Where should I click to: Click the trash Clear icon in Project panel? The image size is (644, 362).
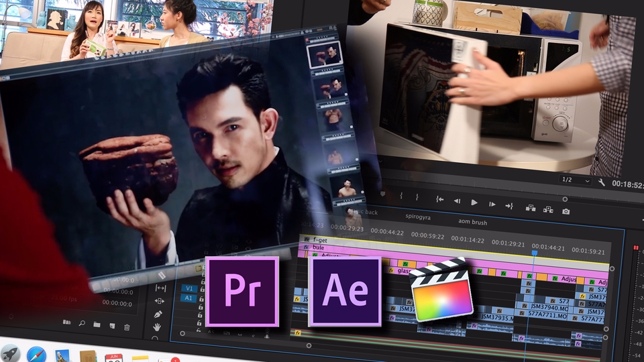tap(127, 327)
